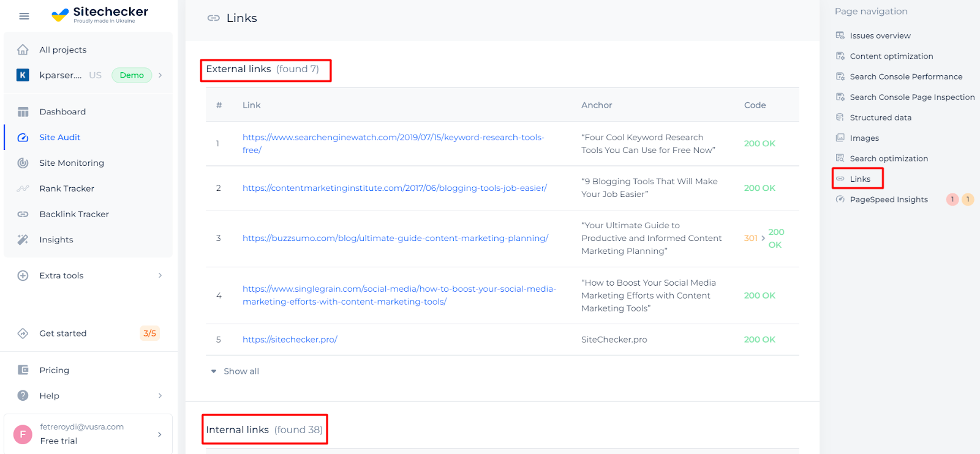Open the https://sitechecker.pro/ link

pyautogui.click(x=290, y=340)
